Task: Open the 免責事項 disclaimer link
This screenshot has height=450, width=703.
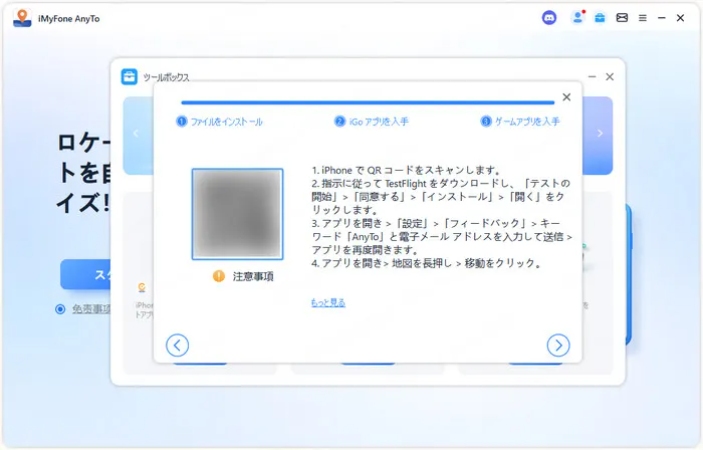Action: 91,309
